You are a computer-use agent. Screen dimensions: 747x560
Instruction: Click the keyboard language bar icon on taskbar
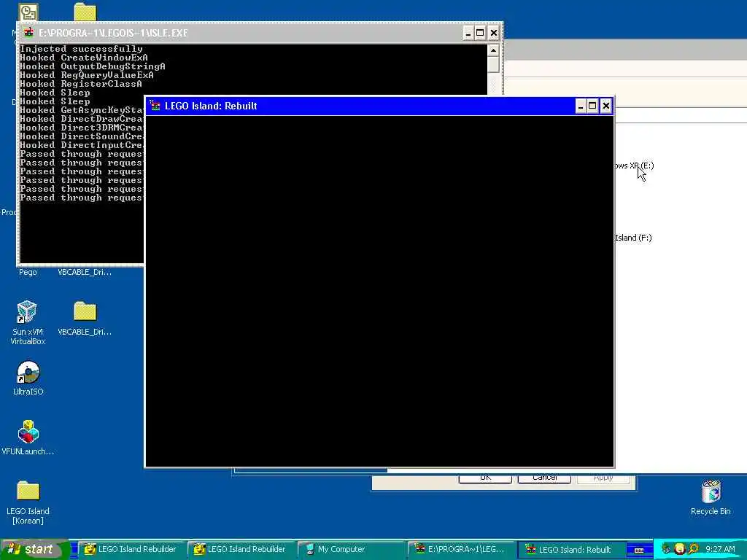tap(639, 550)
